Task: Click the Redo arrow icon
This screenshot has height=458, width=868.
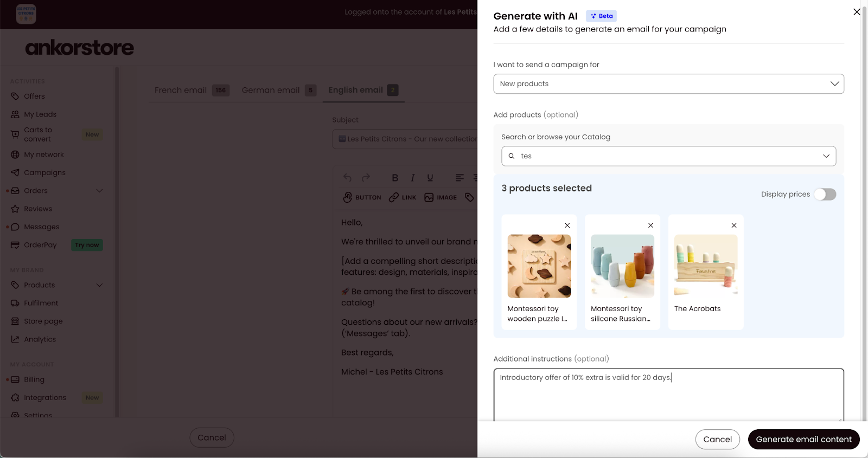Action: coord(366,178)
